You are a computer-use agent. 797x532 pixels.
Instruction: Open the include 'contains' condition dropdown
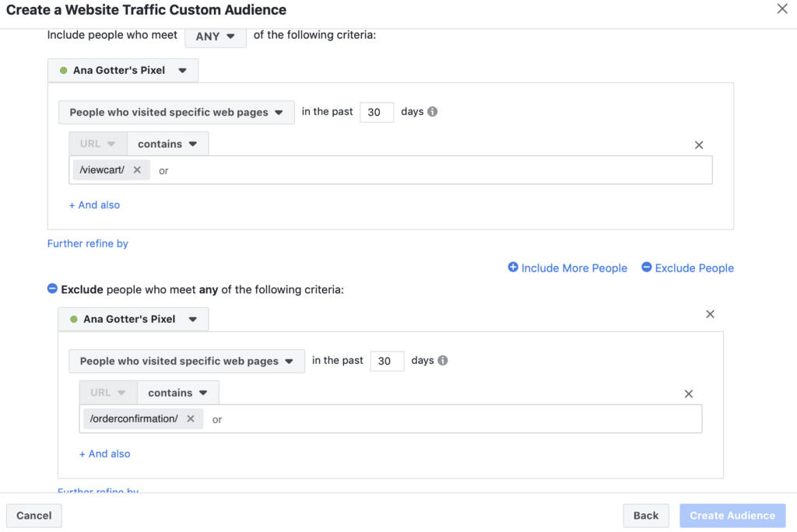[x=167, y=144]
